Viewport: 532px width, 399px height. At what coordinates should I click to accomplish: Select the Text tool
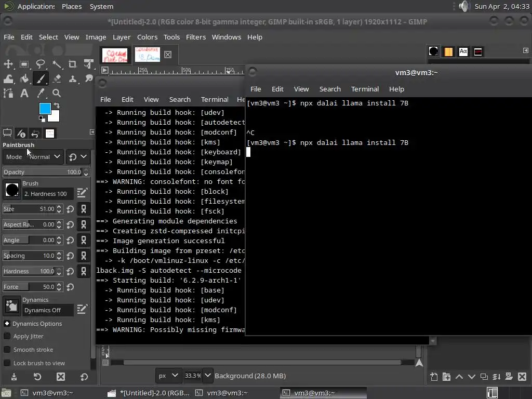[24, 93]
